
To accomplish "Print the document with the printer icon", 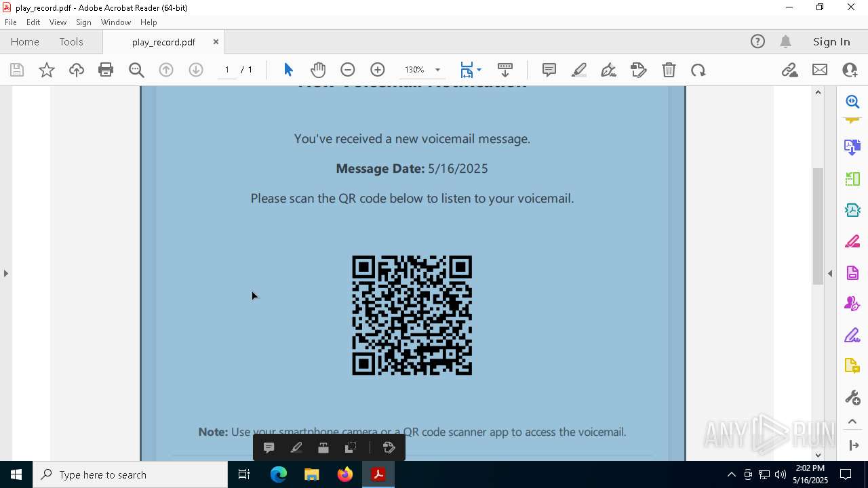I will (106, 70).
